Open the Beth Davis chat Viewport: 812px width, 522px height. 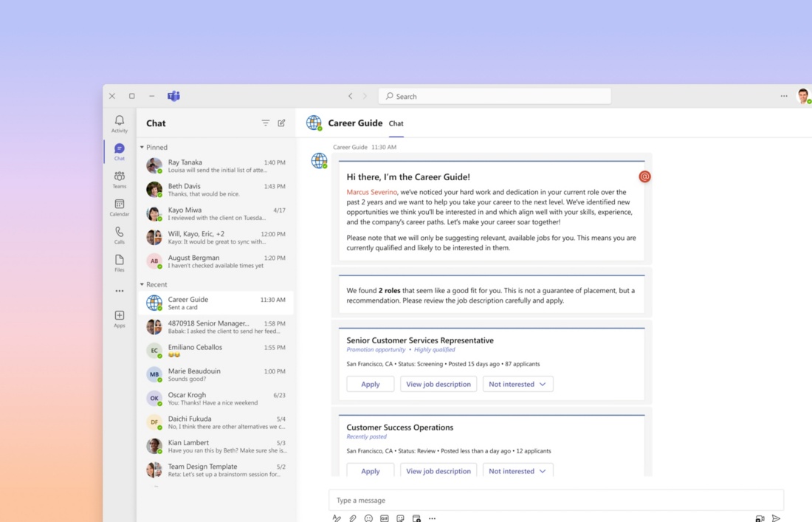tap(216, 190)
